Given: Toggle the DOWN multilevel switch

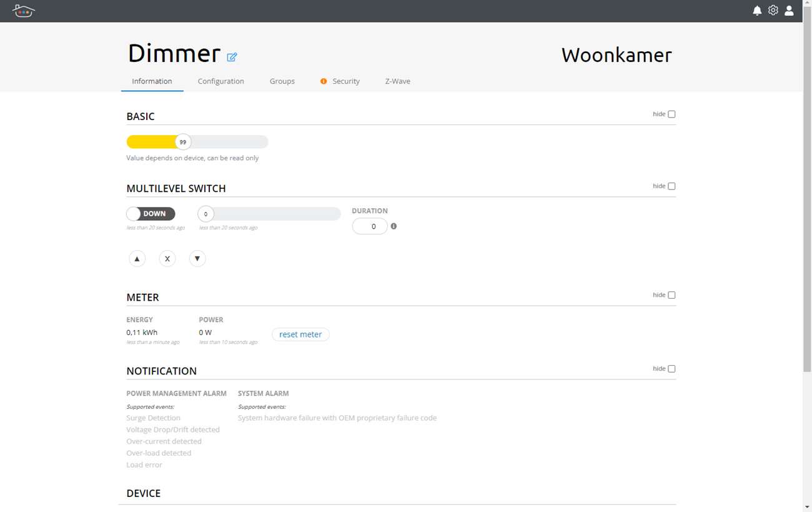Looking at the screenshot, I should click(x=151, y=214).
